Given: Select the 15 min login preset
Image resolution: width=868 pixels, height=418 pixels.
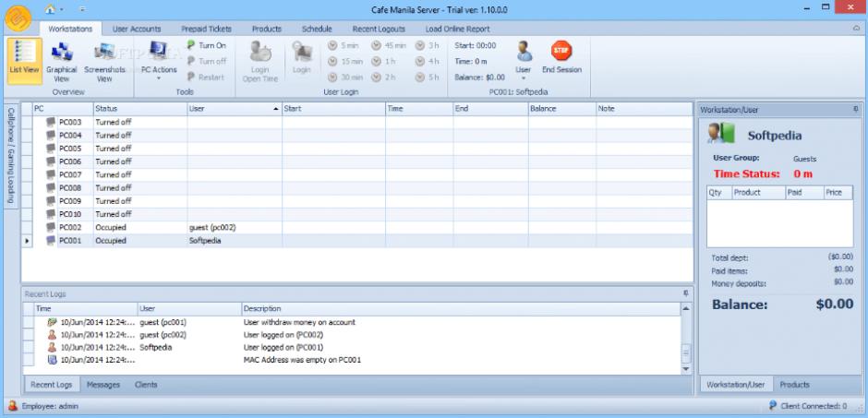Looking at the screenshot, I should pyautogui.click(x=345, y=62).
